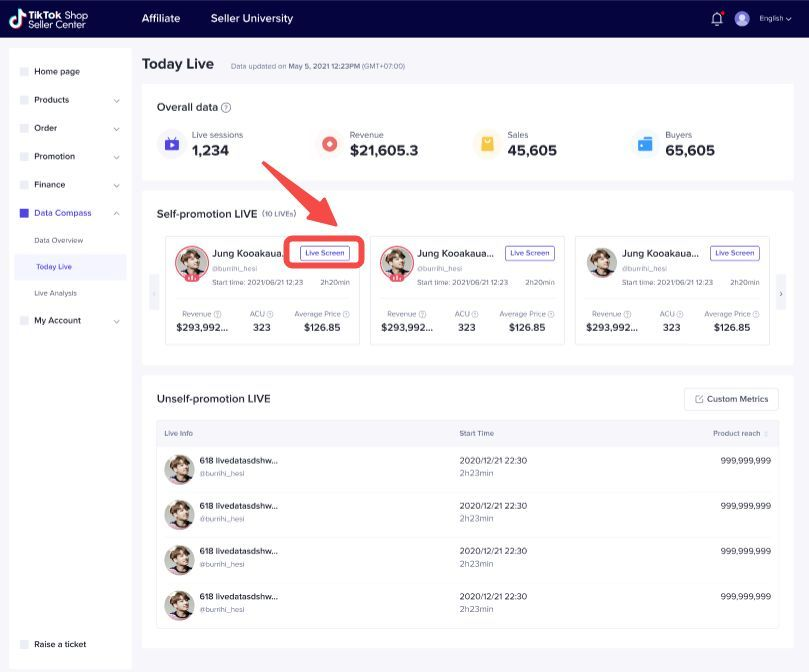Open the Affiliate top menu
Image resolution: width=809 pixels, height=672 pixels.
pyautogui.click(x=161, y=18)
